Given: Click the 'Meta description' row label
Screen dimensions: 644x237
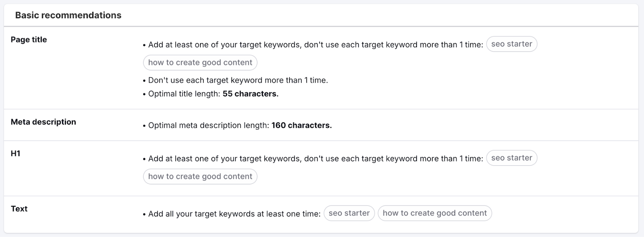Looking at the screenshot, I should tap(43, 122).
